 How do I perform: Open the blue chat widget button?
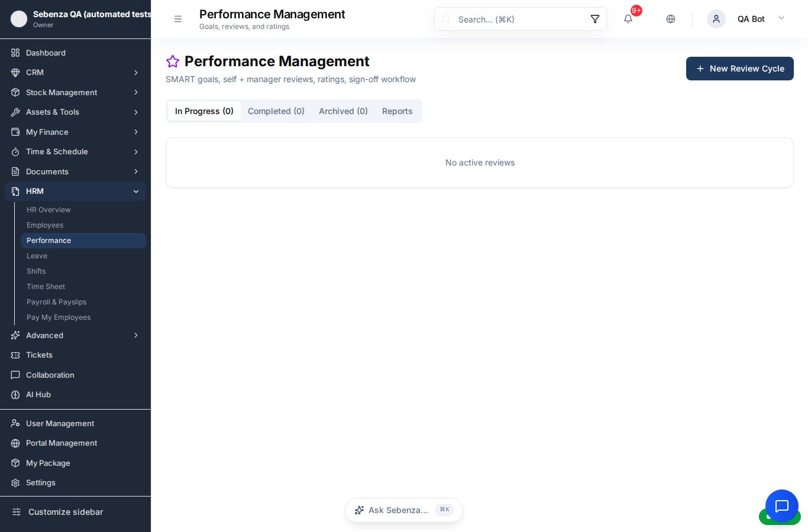pos(782,506)
